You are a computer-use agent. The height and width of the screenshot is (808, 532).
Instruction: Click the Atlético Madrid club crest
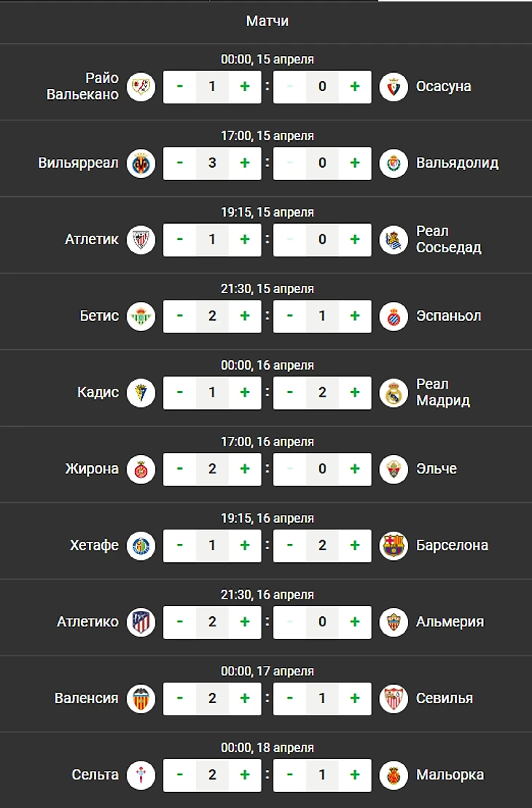pos(141,622)
